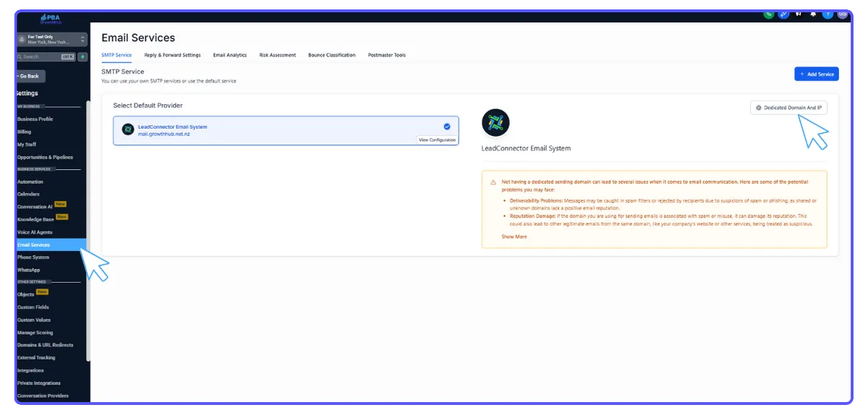Open Automation in sidebar
Image resolution: width=868 pixels, height=418 pixels.
(30, 182)
